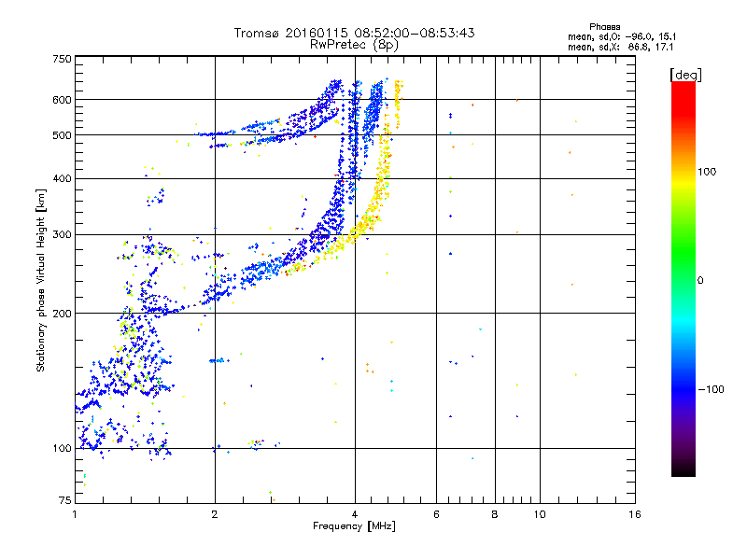
Task: Click the x-axis tick label '6'
Action: click(436, 514)
